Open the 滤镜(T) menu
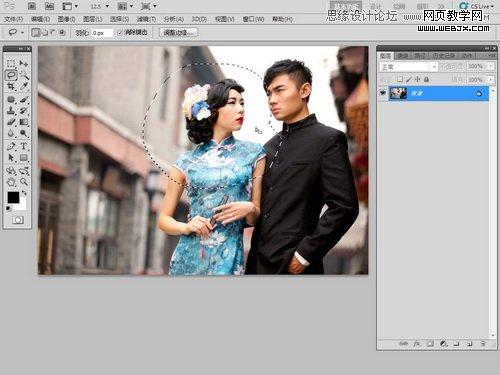This screenshot has width=500, height=375. [146, 19]
